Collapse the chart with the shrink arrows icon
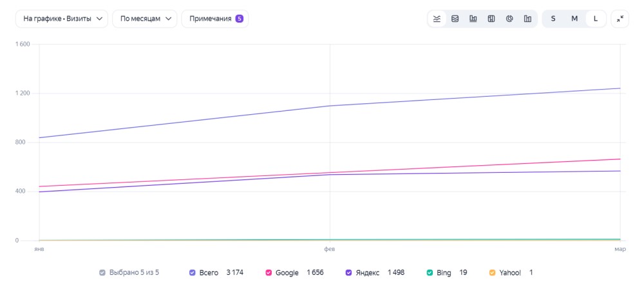This screenshot has height=287, width=644. coord(620,19)
